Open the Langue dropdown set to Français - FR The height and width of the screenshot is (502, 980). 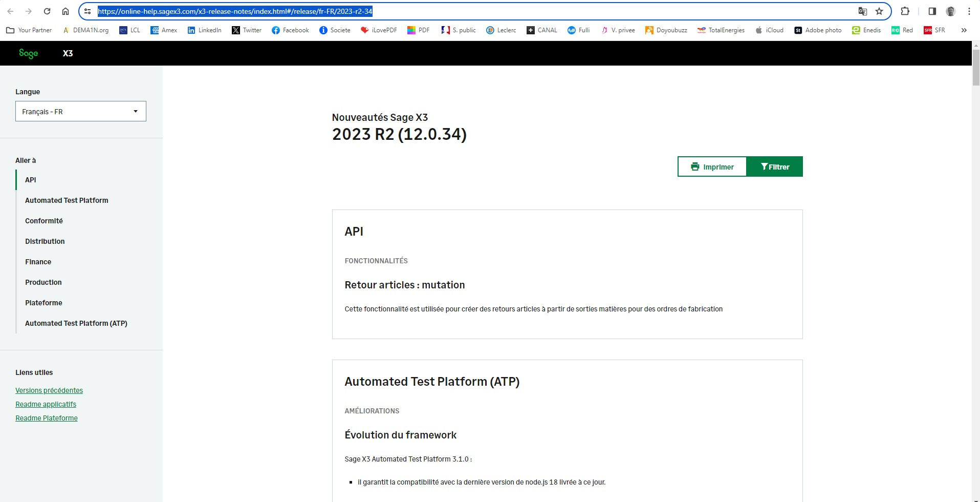tap(80, 111)
